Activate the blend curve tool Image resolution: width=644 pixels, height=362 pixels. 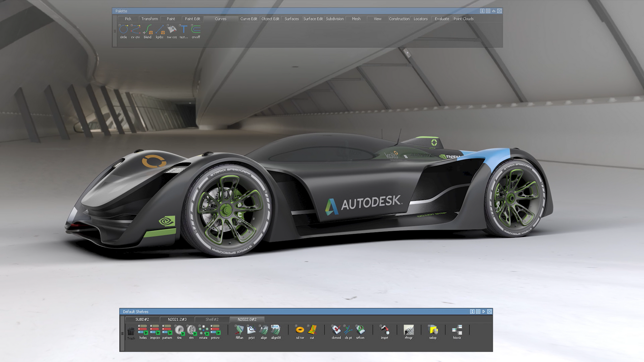147,30
